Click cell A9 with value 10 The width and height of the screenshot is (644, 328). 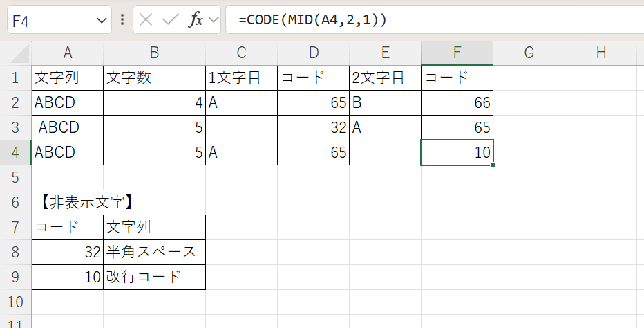67,277
